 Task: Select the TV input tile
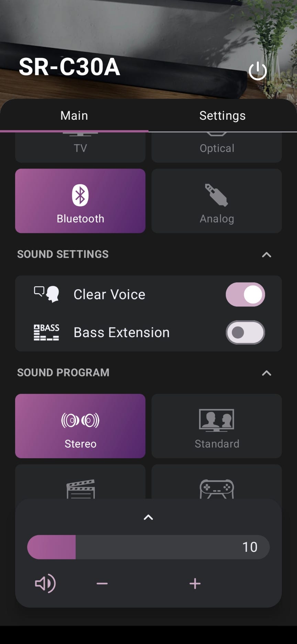[80, 148]
